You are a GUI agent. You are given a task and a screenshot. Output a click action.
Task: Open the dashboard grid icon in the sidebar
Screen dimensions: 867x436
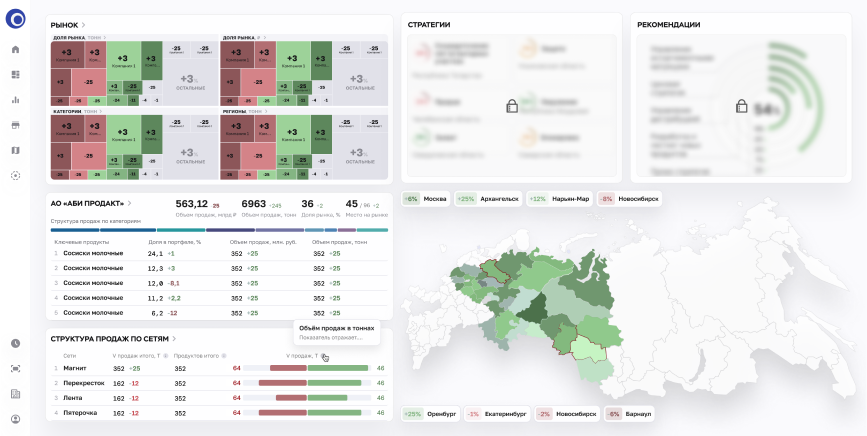click(x=15, y=74)
